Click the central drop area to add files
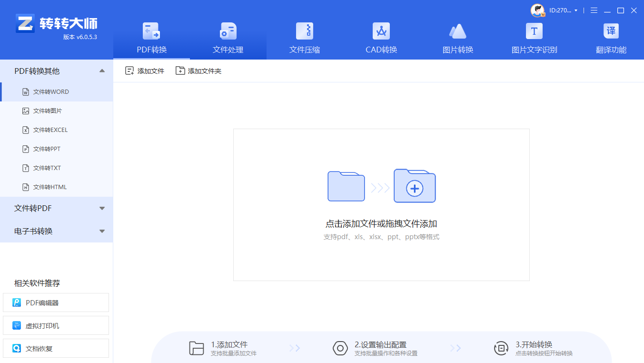The width and height of the screenshot is (644, 363). tap(381, 204)
